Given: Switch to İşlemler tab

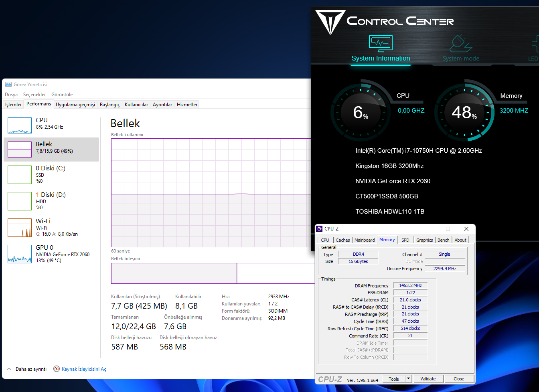Looking at the screenshot, I should click(14, 105).
